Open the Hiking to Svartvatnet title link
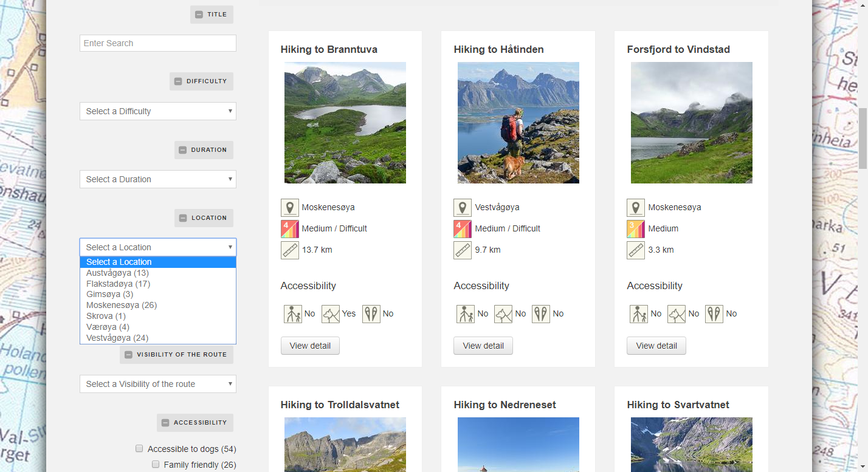The image size is (868, 472). (x=678, y=405)
